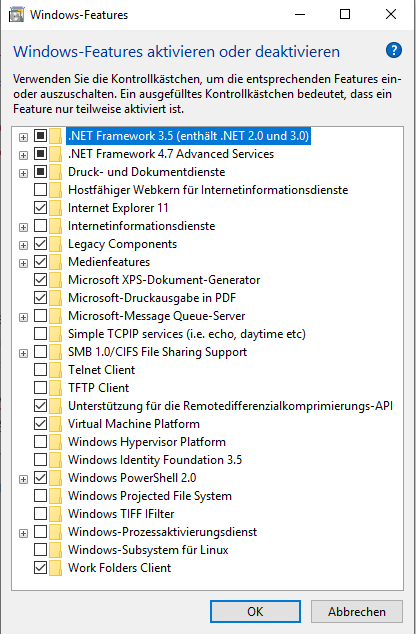This screenshot has width=416, height=634.
Task: Expand Internetinformationsdienste tree node
Action: tap(23, 227)
